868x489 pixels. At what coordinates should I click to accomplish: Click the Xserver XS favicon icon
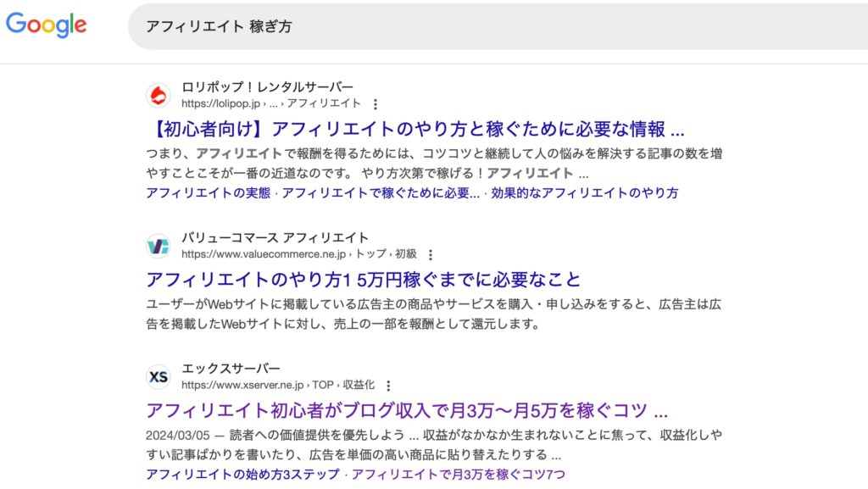(159, 376)
